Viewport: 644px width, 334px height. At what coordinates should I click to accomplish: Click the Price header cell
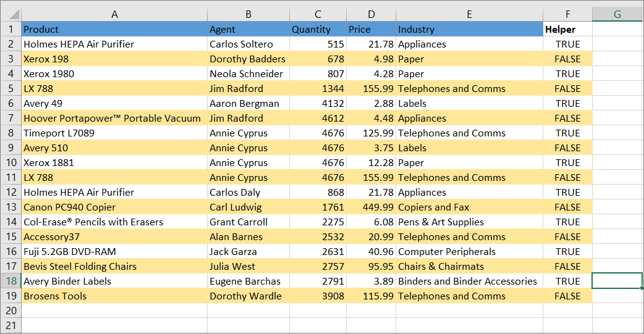click(371, 29)
